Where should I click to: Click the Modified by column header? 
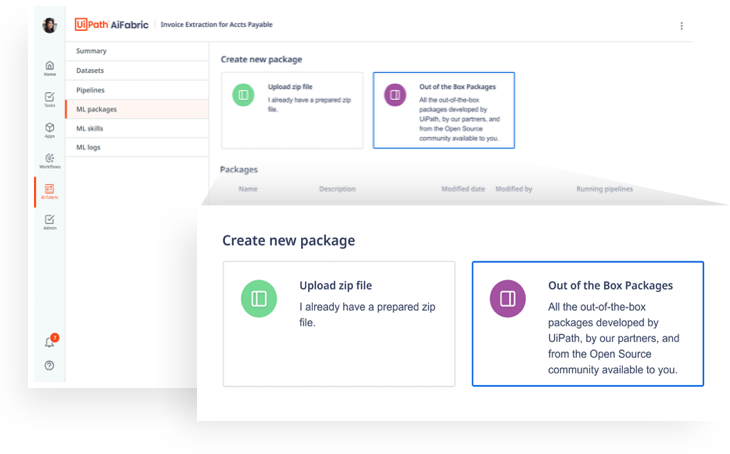tap(514, 189)
